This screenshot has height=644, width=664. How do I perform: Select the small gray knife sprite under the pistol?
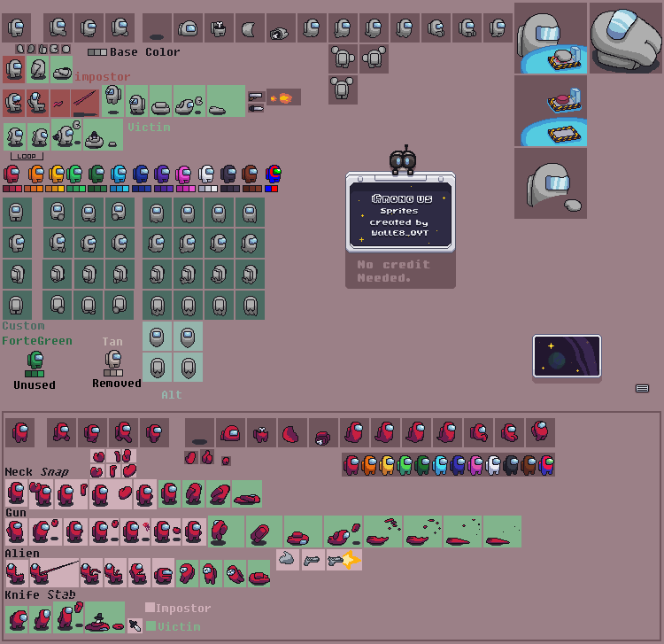click(x=256, y=108)
